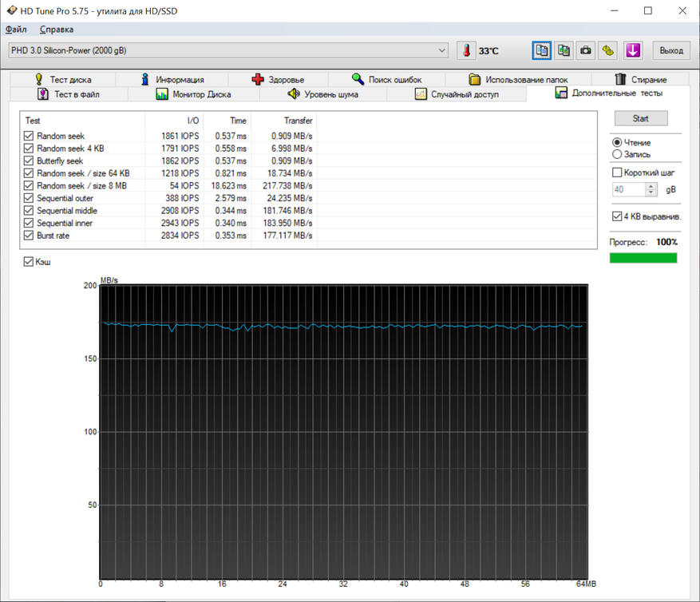
Task: Click the purple down-arrow minimize-to-tray icon
Action: (633, 50)
